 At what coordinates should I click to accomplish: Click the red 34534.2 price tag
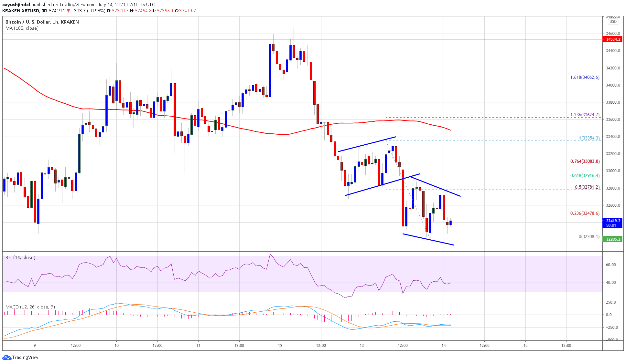click(613, 39)
